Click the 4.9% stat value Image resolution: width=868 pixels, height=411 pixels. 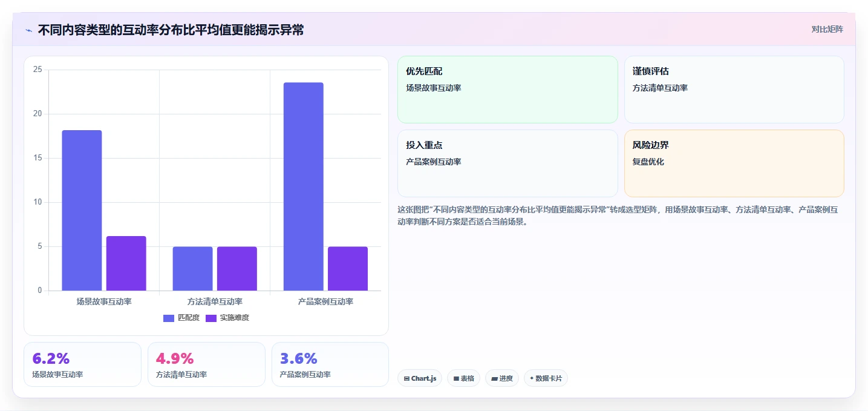[x=175, y=358]
